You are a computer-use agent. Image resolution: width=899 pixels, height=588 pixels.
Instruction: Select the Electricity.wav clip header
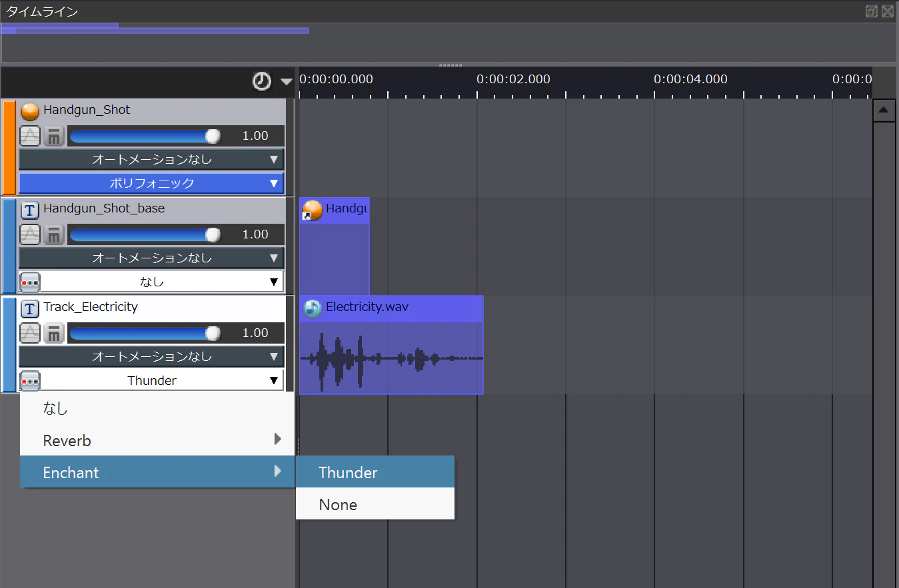click(391, 308)
